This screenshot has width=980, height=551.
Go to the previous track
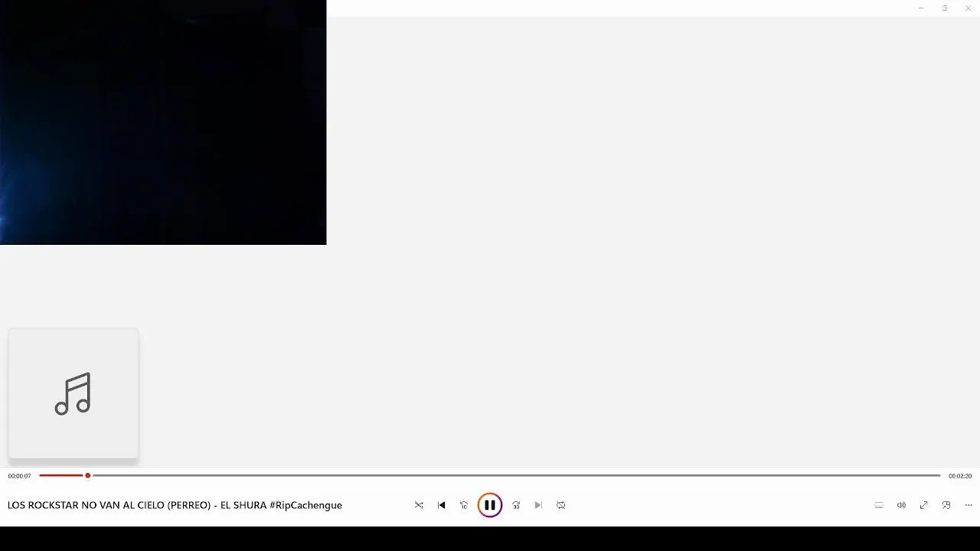click(441, 505)
